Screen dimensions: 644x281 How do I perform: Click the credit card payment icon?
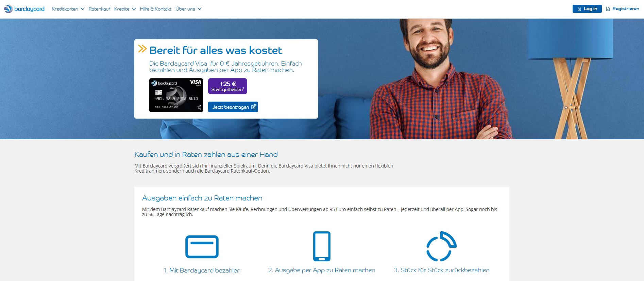pos(202,247)
